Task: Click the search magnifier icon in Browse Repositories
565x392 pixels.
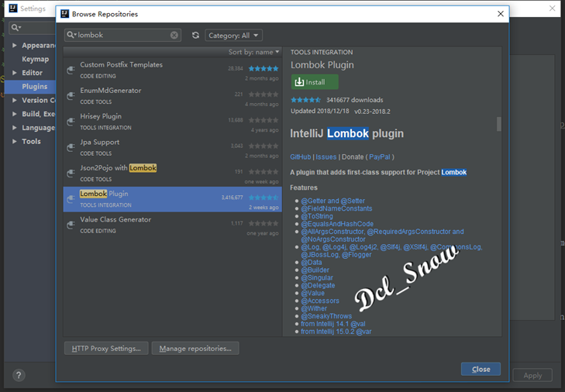Action: [71, 35]
